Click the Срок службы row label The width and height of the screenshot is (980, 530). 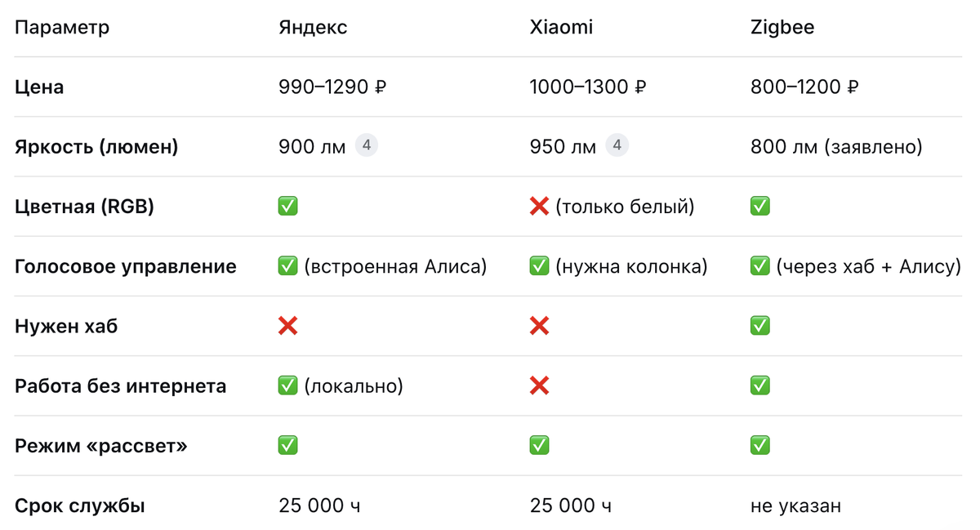tap(80, 506)
